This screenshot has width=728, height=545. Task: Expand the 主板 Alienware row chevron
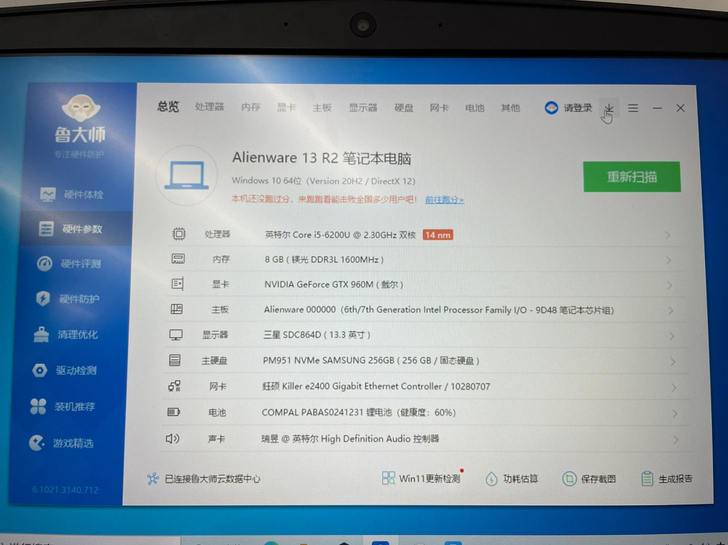click(671, 310)
